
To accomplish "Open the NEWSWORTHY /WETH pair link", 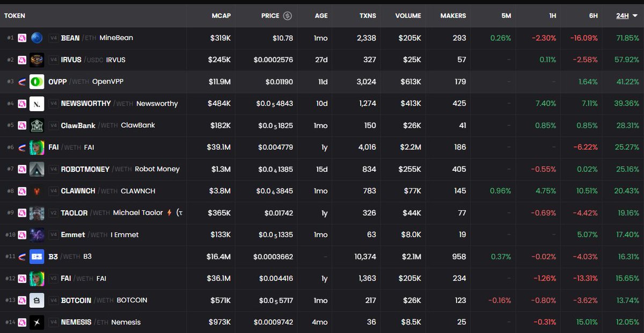I will (97, 104).
